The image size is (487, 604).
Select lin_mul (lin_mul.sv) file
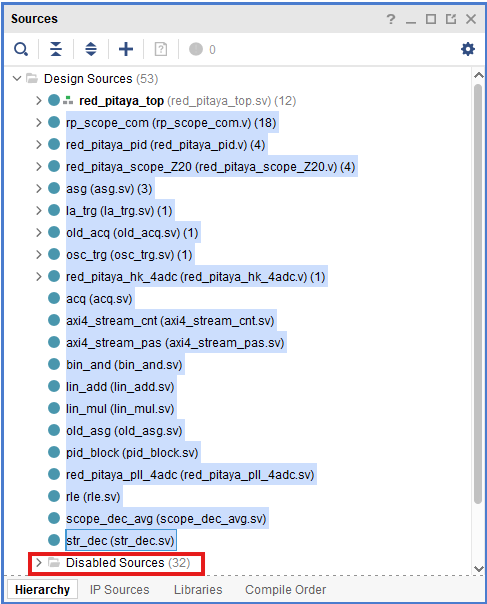121,408
